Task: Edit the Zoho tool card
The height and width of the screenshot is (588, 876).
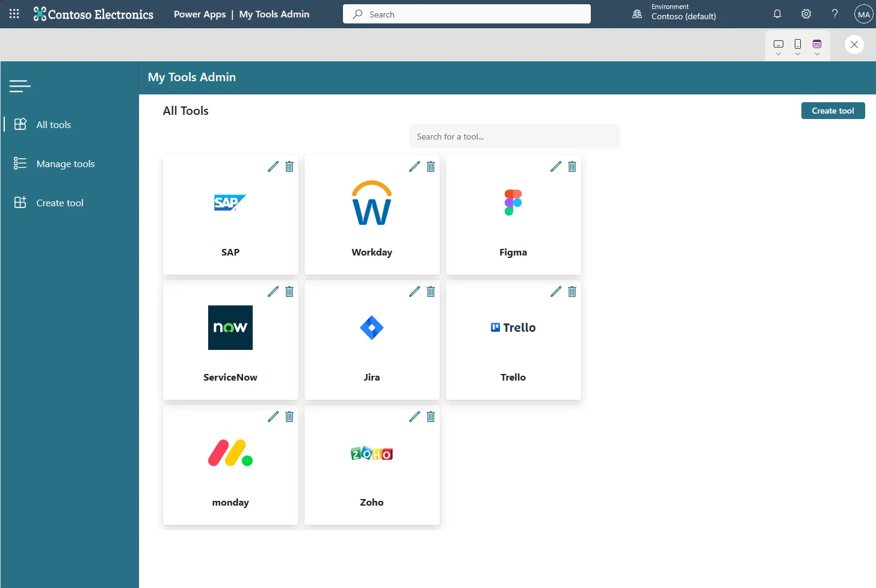Action: (415, 417)
